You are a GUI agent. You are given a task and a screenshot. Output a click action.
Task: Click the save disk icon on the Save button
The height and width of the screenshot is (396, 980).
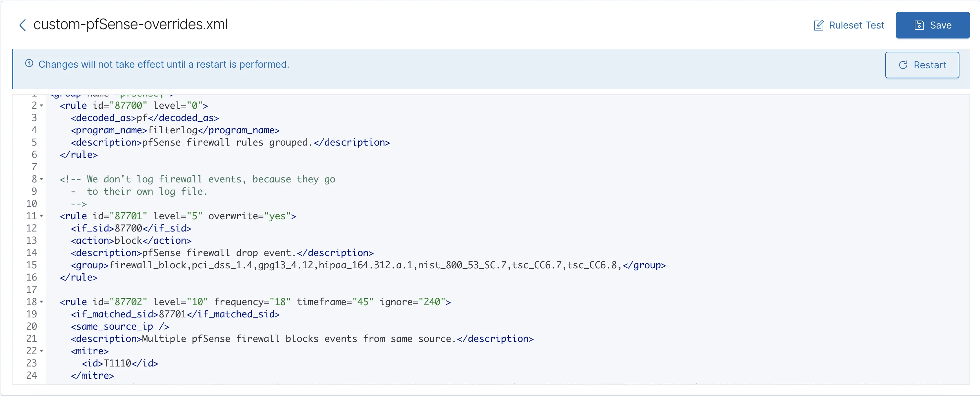coord(919,25)
